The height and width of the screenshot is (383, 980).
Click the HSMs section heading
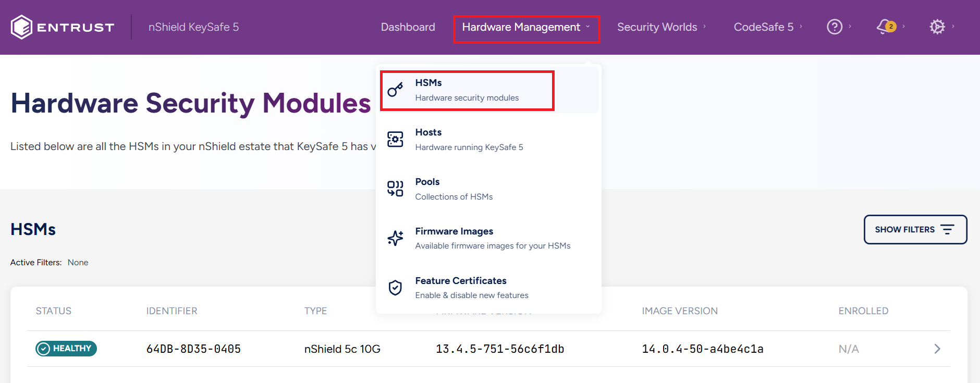[x=33, y=229]
